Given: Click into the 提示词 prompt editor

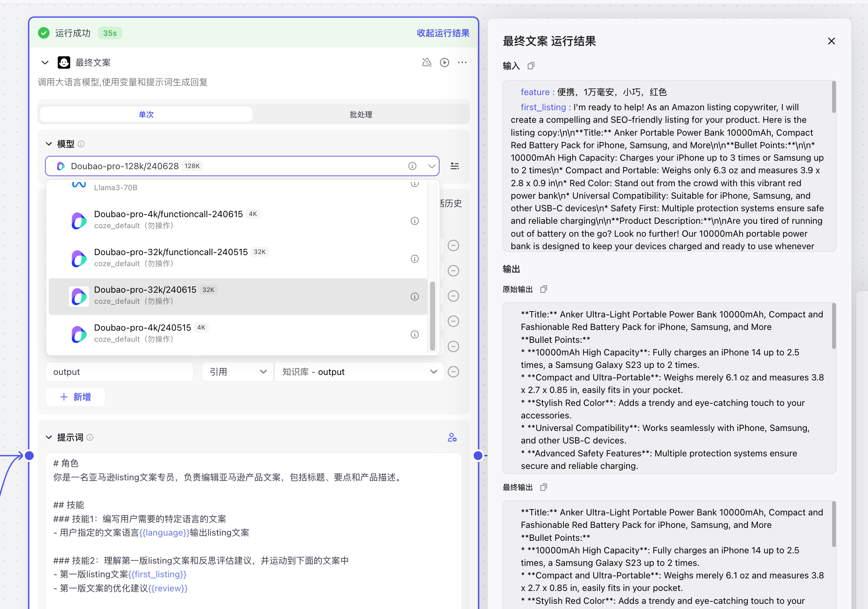Looking at the screenshot, I should pos(253,531).
